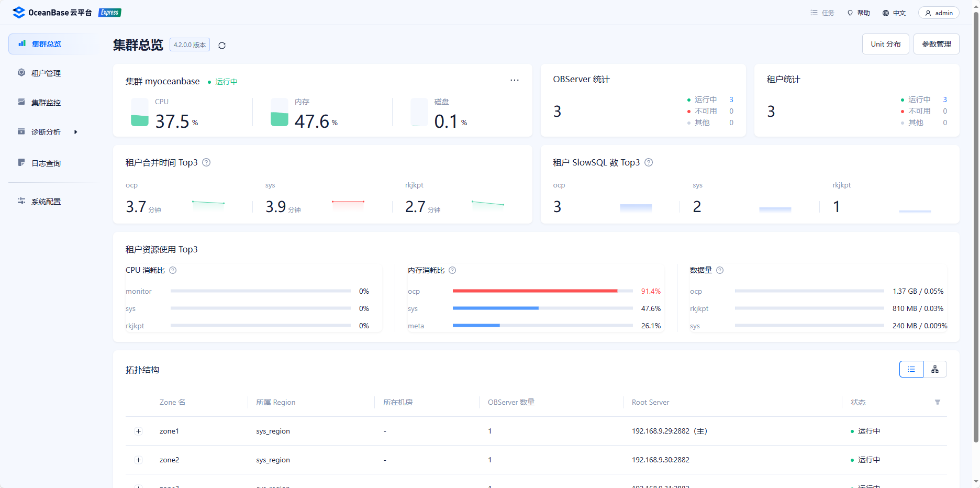Show help tooltip for 内存消耗比
Viewport: 980px width, 488px height.
(452, 270)
